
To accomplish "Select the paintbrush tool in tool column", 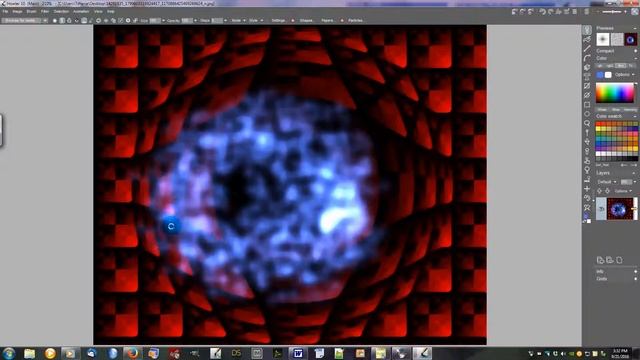I will 587,29.
